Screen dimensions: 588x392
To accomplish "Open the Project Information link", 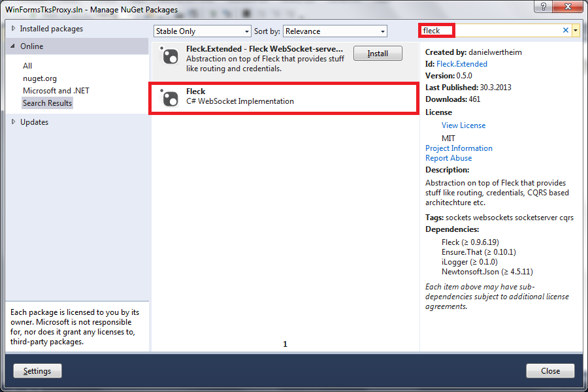I will (x=459, y=148).
